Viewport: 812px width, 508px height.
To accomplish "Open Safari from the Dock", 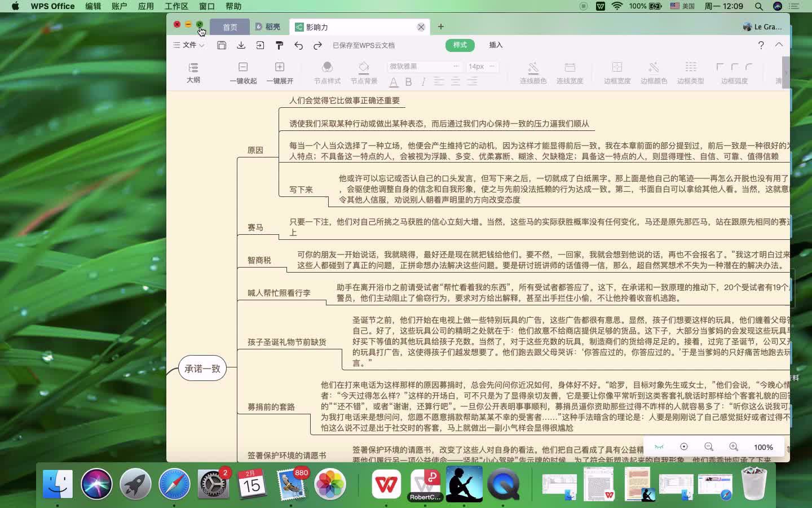I will tap(174, 484).
